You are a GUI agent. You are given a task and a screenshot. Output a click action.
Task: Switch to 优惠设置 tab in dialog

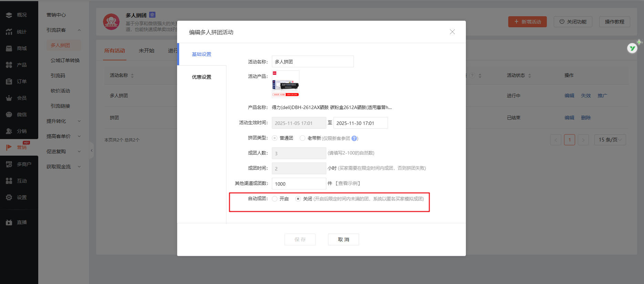tap(202, 77)
